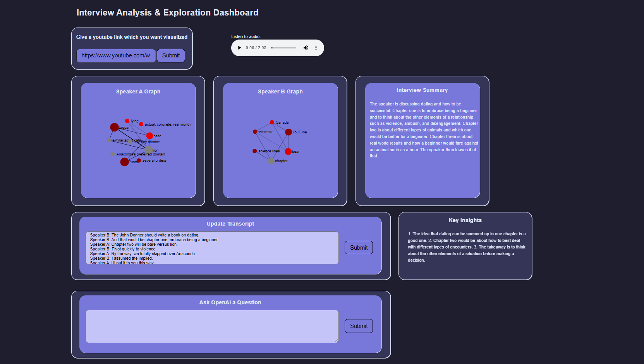This screenshot has height=364, width=644.
Task: Select the lion node in Speaker A graph
Action: 149,150
